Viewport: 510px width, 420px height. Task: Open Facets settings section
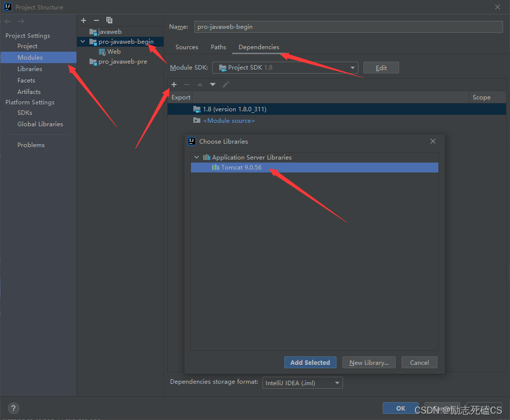coord(38,81)
